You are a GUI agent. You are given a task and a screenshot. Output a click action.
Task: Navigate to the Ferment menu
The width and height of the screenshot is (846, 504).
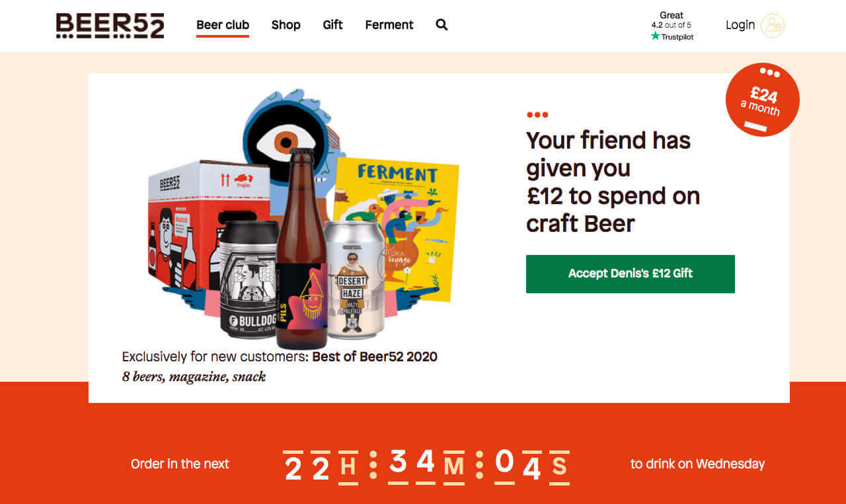(x=389, y=25)
